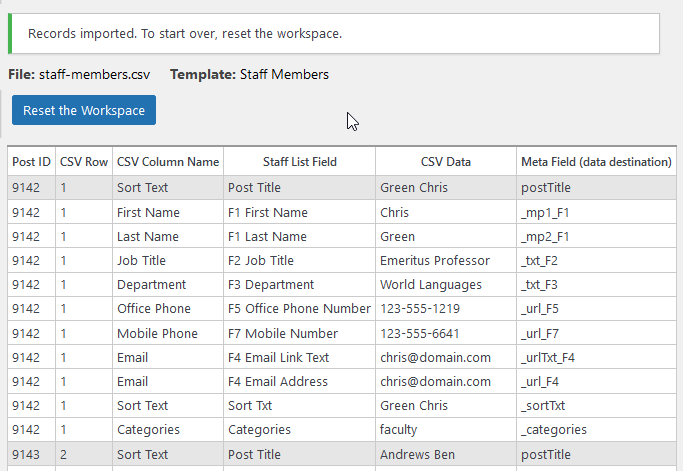Click the CSV Row column header
The height and width of the screenshot is (471, 683).
[83, 162]
